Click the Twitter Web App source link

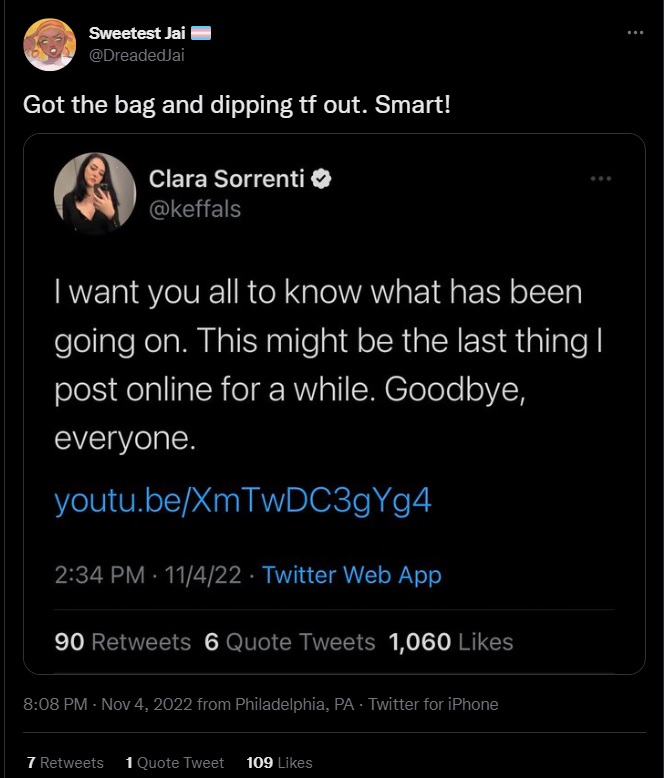pyautogui.click(x=351, y=575)
